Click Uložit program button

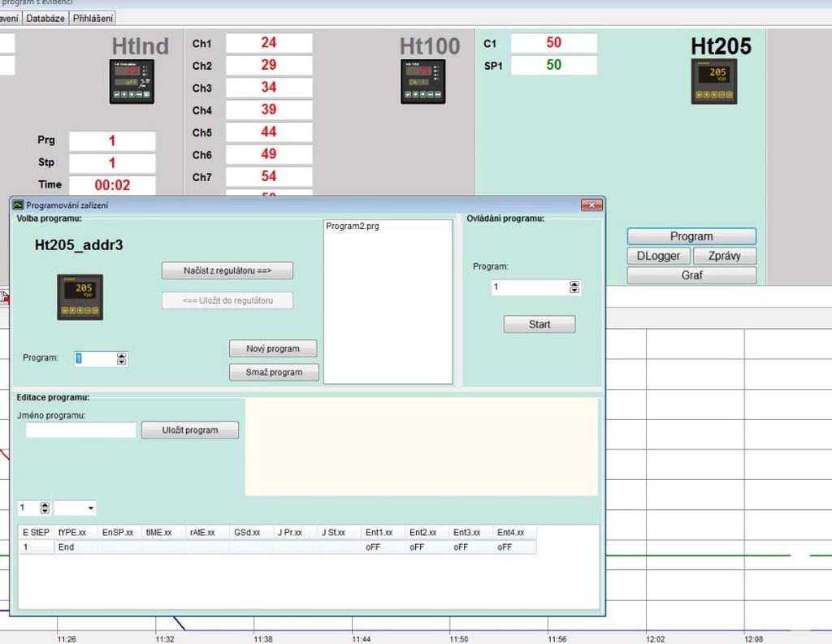(190, 430)
